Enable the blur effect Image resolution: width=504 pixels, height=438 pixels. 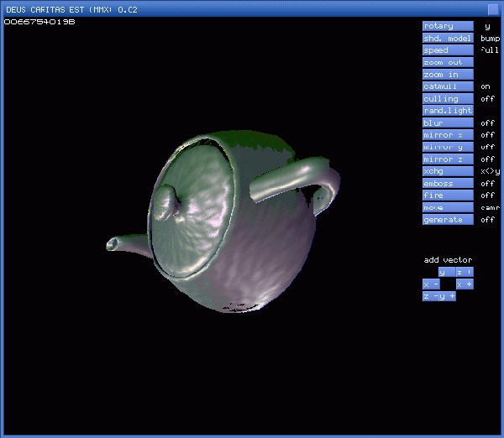(x=448, y=123)
